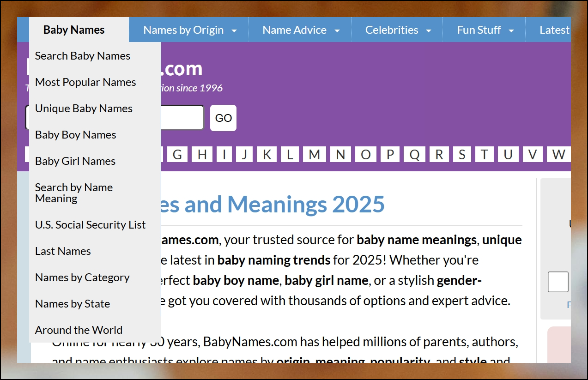This screenshot has width=588, height=380.
Task: Expand the Celebrities dropdown menu
Action: click(x=398, y=30)
